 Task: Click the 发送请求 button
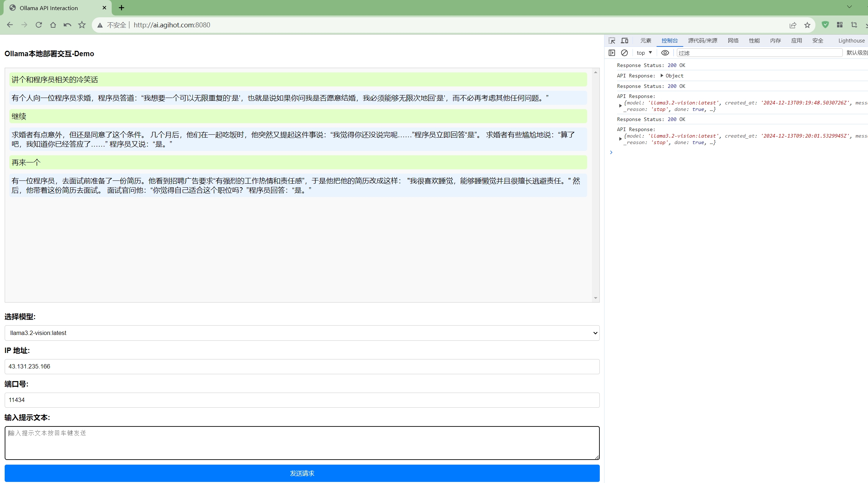[302, 473]
